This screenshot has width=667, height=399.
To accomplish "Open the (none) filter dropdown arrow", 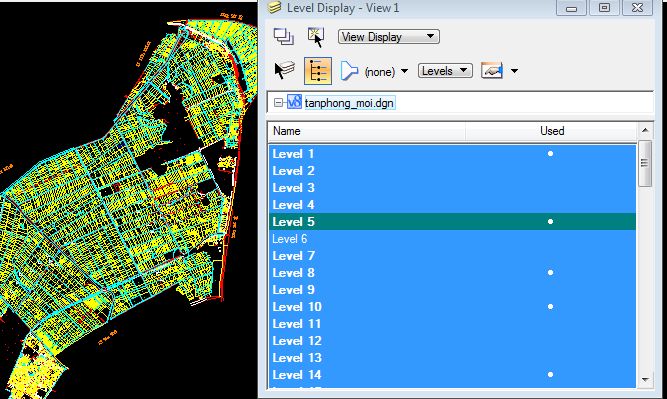I will point(404,71).
